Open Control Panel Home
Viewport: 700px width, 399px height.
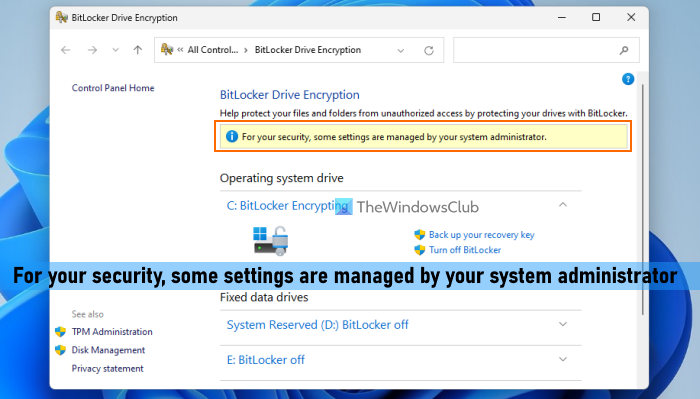point(113,88)
